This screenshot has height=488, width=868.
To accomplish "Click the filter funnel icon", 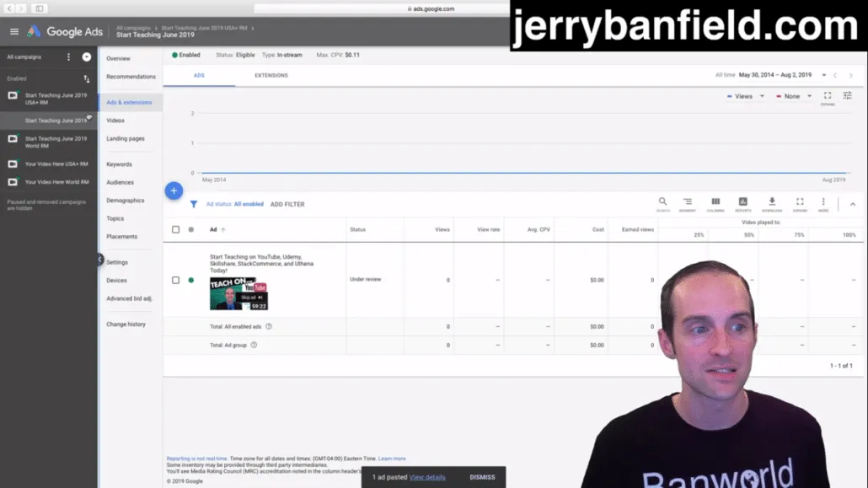I will click(194, 205).
